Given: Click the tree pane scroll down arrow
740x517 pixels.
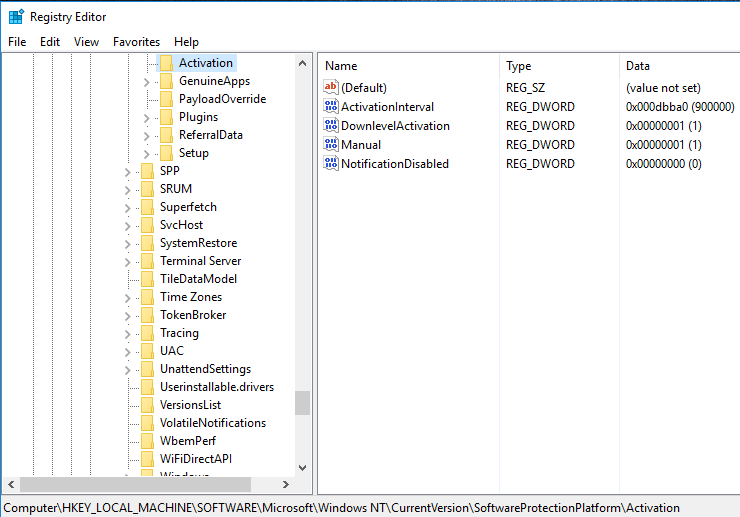Looking at the screenshot, I should pyautogui.click(x=303, y=467).
